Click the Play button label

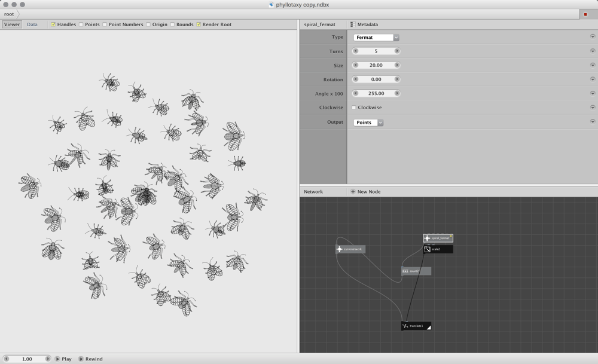(x=67, y=359)
